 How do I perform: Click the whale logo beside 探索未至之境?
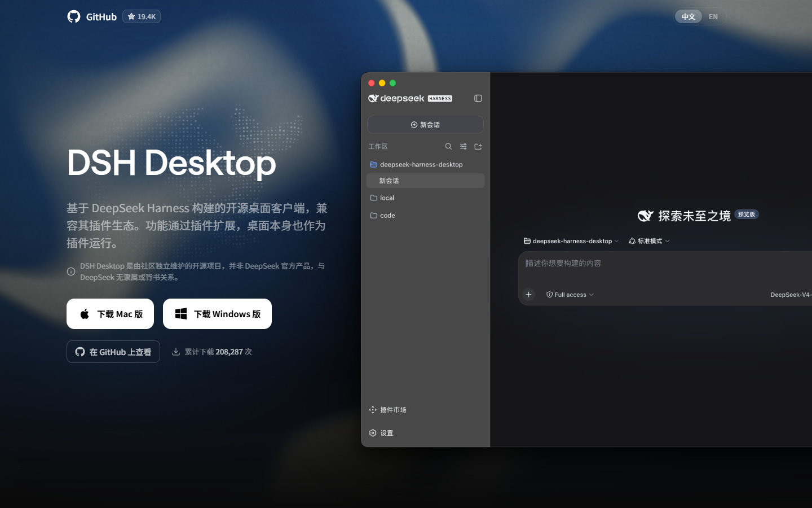645,216
